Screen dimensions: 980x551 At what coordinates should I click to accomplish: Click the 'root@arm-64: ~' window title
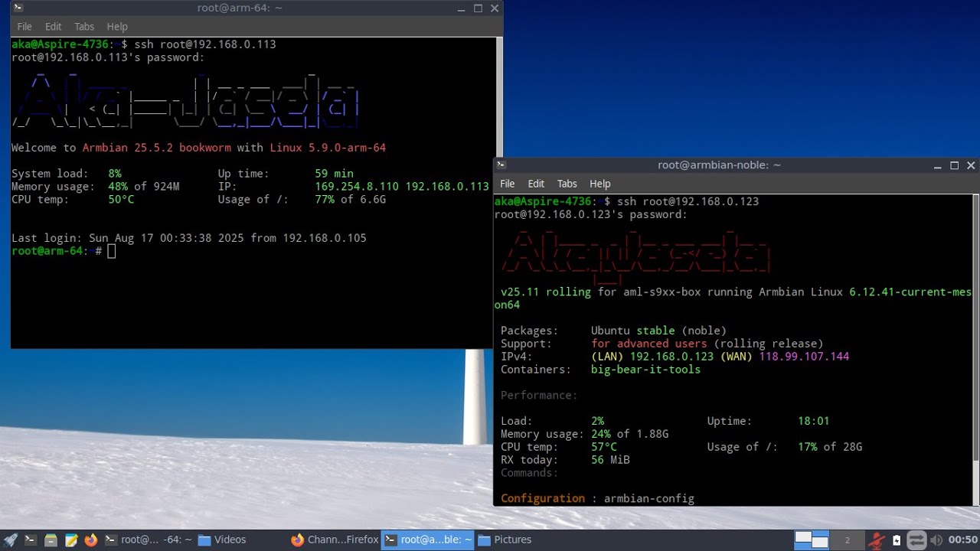(x=240, y=8)
